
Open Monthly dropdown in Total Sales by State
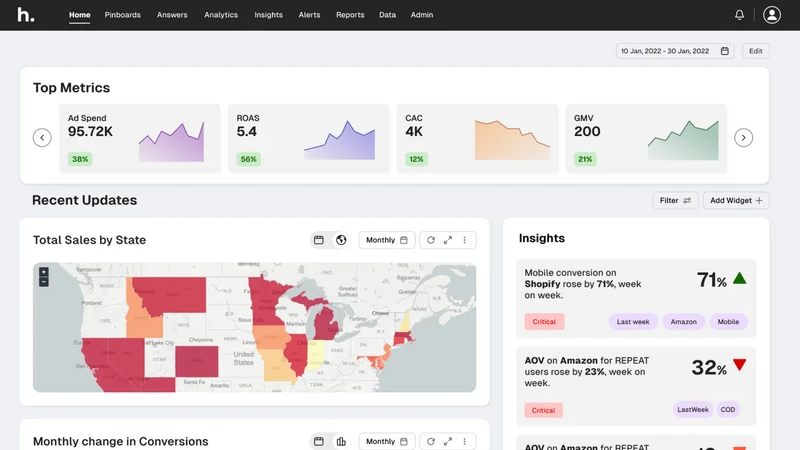point(387,240)
